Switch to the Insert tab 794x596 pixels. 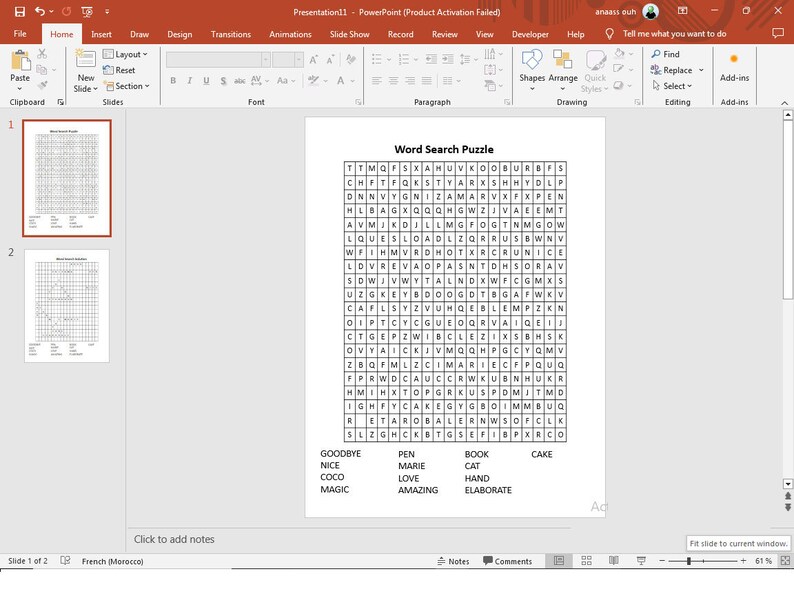(x=101, y=34)
